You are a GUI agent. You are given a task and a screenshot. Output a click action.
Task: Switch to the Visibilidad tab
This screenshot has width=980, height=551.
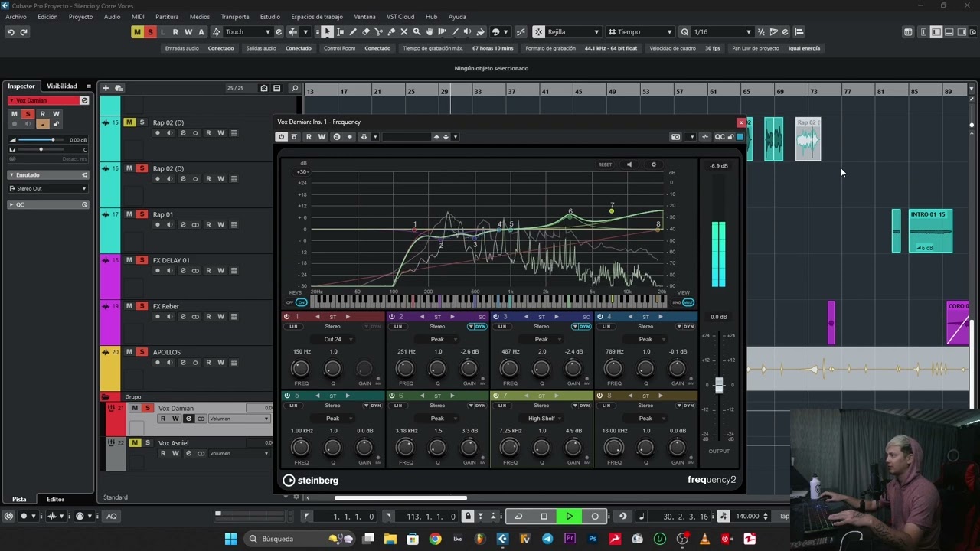[x=62, y=86]
